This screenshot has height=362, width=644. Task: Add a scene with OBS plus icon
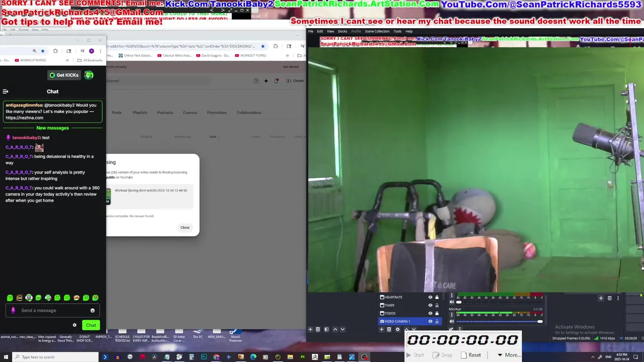coord(310,329)
